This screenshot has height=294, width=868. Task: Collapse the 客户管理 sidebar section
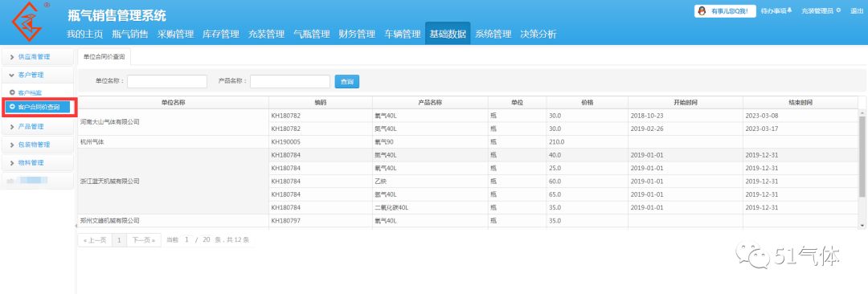pos(37,75)
